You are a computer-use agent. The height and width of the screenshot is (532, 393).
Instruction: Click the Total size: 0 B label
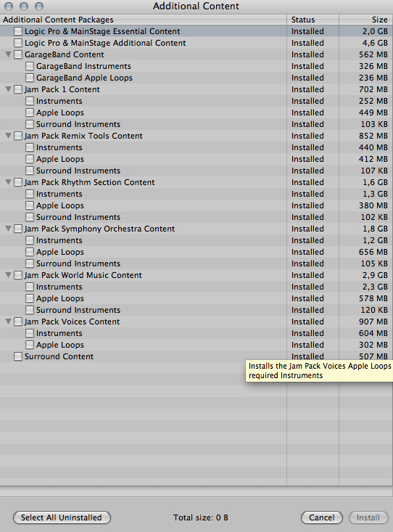[x=200, y=517]
